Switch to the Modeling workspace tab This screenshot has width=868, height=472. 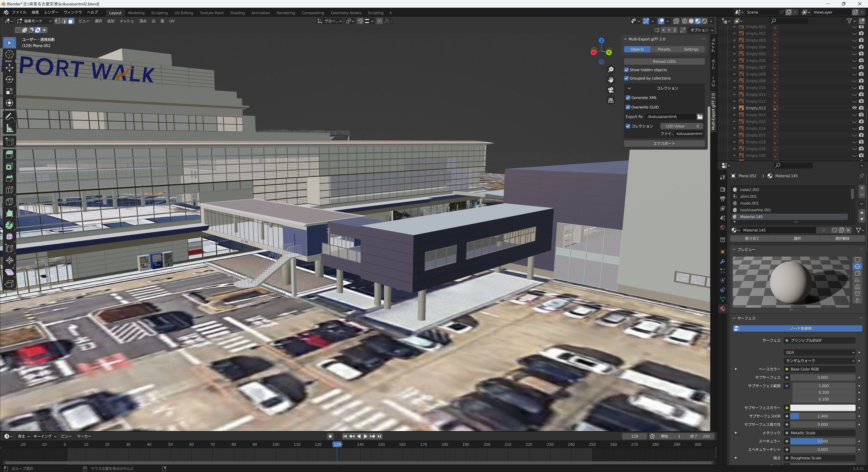pos(136,13)
